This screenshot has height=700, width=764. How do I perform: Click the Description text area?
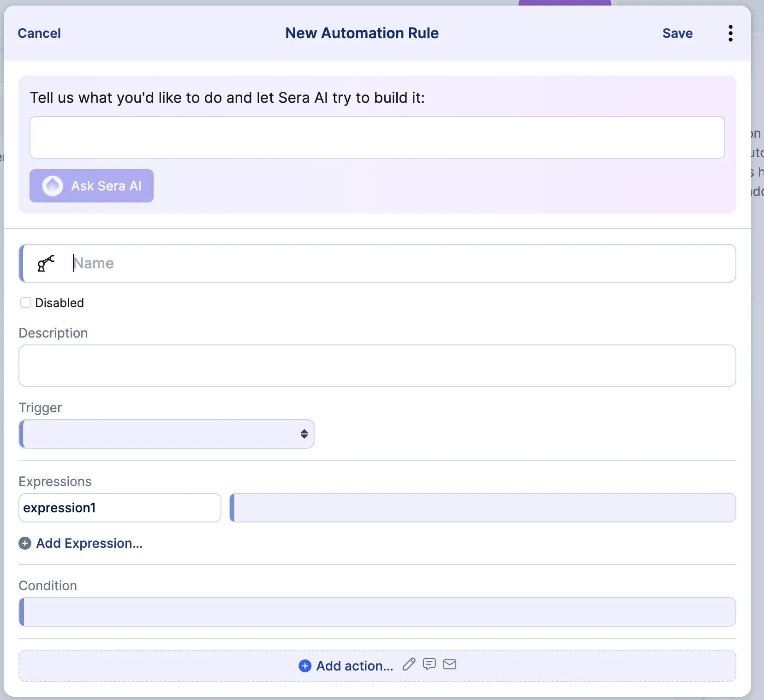(377, 366)
